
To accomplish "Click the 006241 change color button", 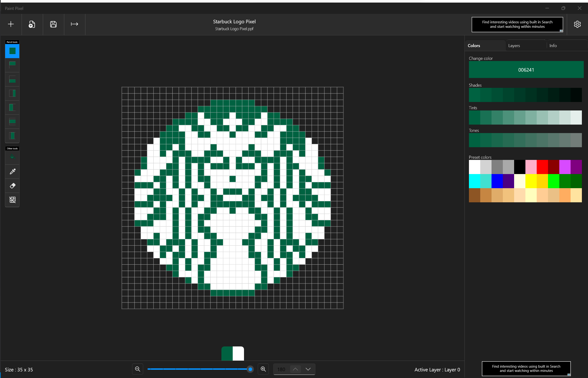I will (526, 70).
